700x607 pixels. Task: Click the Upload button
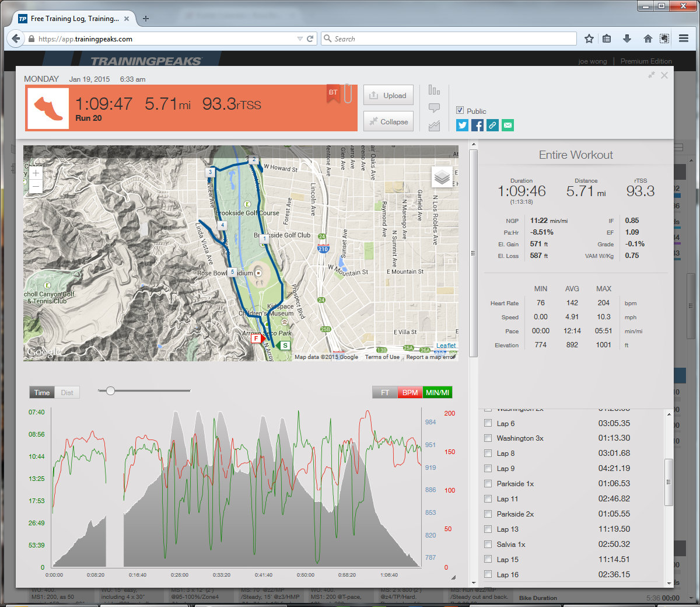[388, 96]
